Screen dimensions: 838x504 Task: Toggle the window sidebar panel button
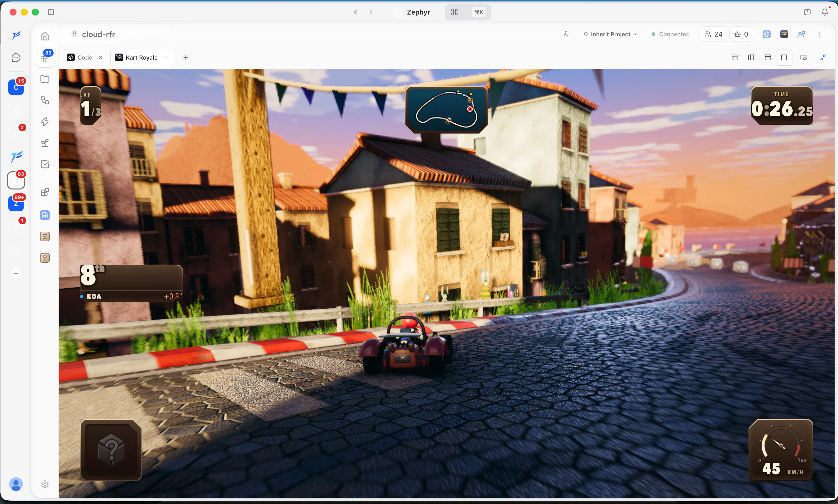51,12
